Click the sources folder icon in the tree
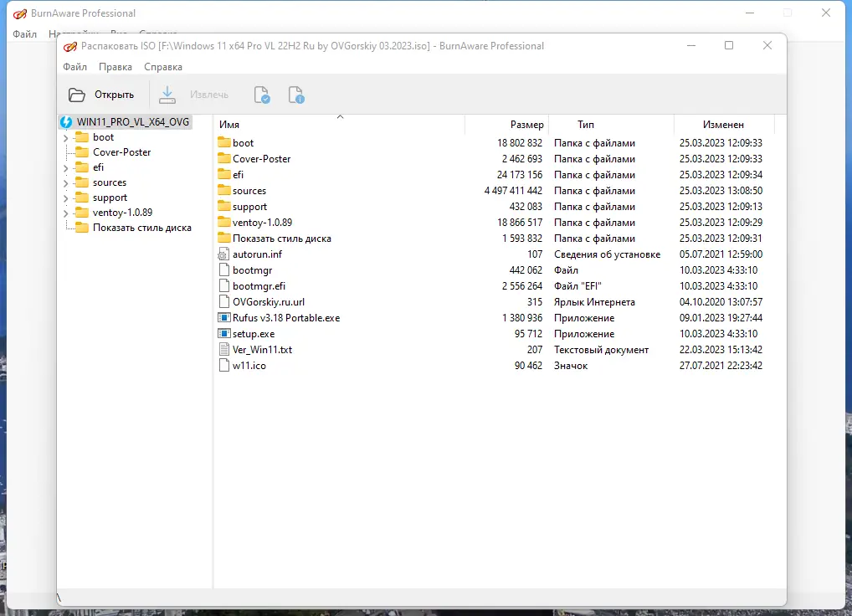 tap(82, 182)
